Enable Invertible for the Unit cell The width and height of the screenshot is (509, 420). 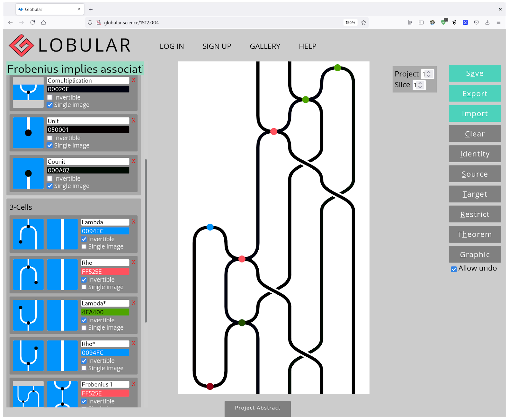tap(50, 138)
